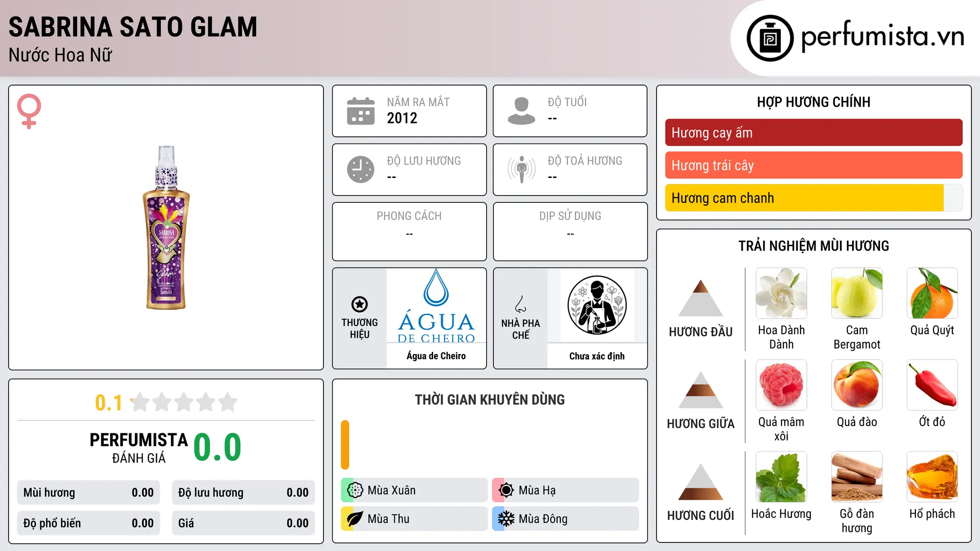
Task: Click the Perfumista rating score 0.0
Action: (217, 447)
